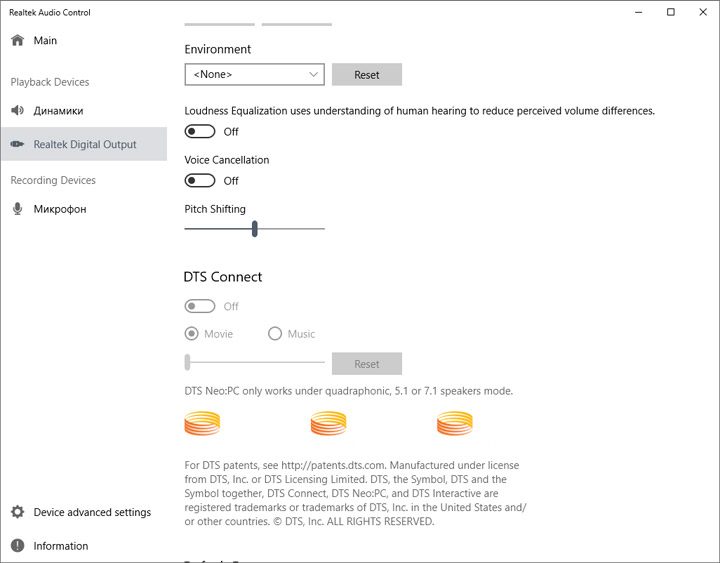Image resolution: width=720 pixels, height=563 pixels.
Task: Click the third DTS logo icon
Action: pos(455,423)
